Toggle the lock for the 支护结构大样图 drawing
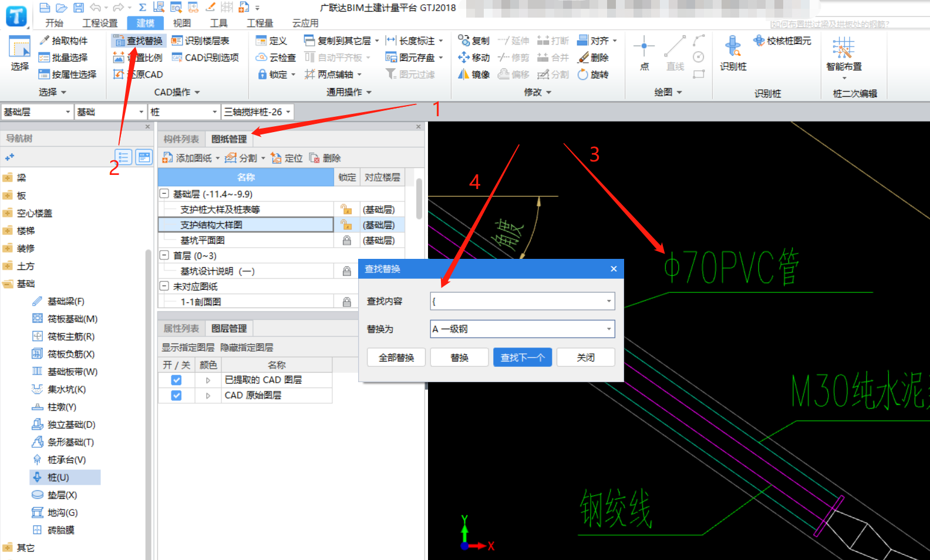This screenshot has width=930, height=560. coord(346,225)
